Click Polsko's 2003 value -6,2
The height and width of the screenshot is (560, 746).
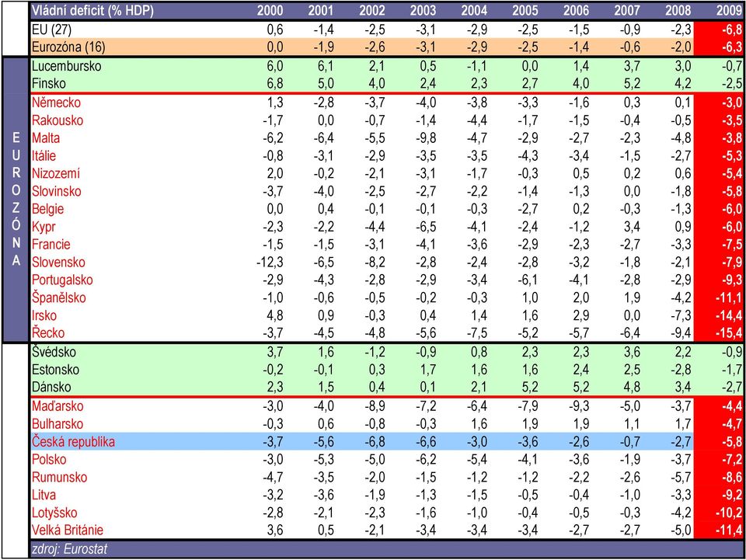(x=426, y=460)
